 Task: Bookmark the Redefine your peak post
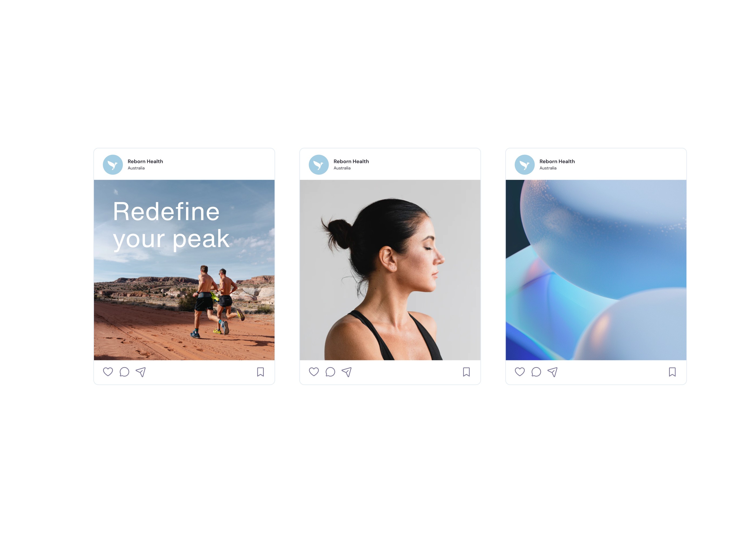click(x=261, y=372)
